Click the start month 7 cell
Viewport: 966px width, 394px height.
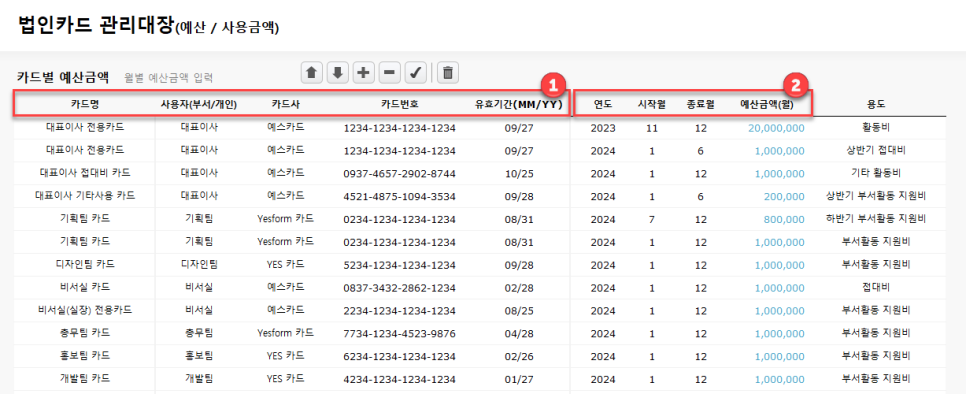coord(652,219)
